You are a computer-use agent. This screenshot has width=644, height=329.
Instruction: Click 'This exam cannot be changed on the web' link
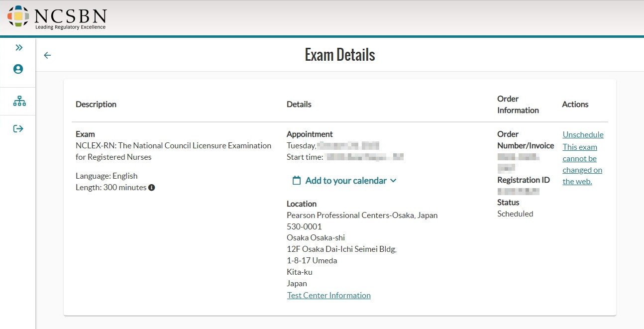582,164
